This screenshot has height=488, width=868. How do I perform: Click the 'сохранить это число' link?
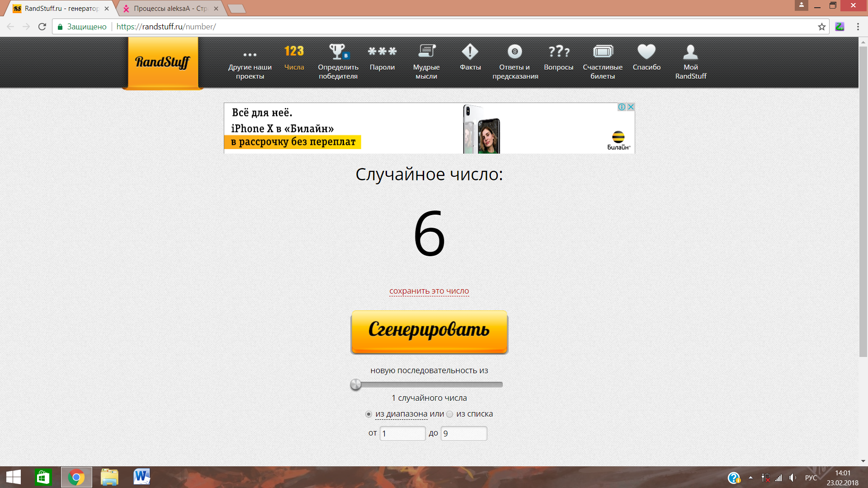[x=429, y=291]
